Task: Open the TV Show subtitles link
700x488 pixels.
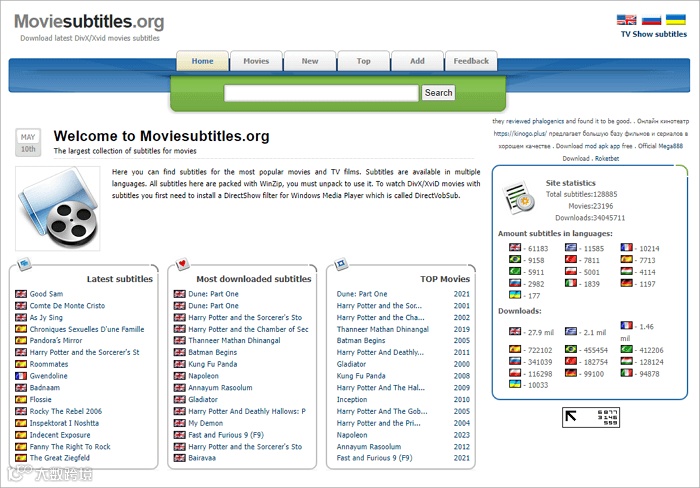Action: (654, 34)
